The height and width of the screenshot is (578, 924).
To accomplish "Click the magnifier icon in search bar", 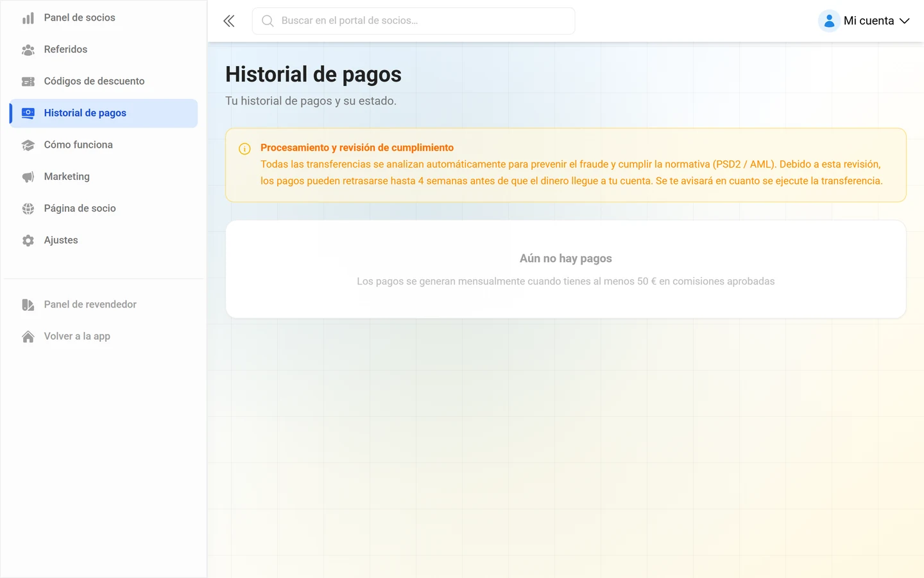I will tap(268, 21).
